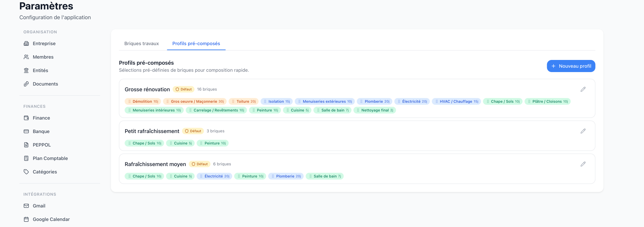Click Salle de bain 7j in Grosse rénovation
Image resolution: width=644 pixels, height=227 pixels.
click(332, 110)
